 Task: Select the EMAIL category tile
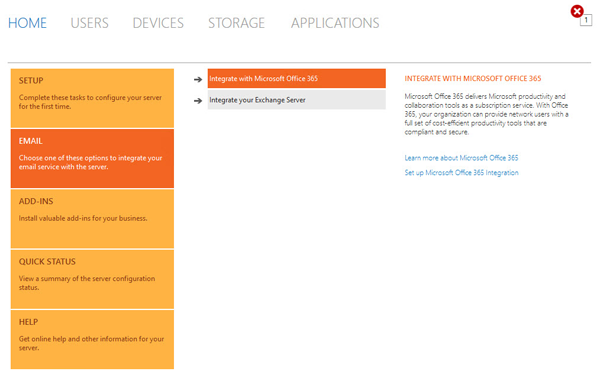[92, 158]
